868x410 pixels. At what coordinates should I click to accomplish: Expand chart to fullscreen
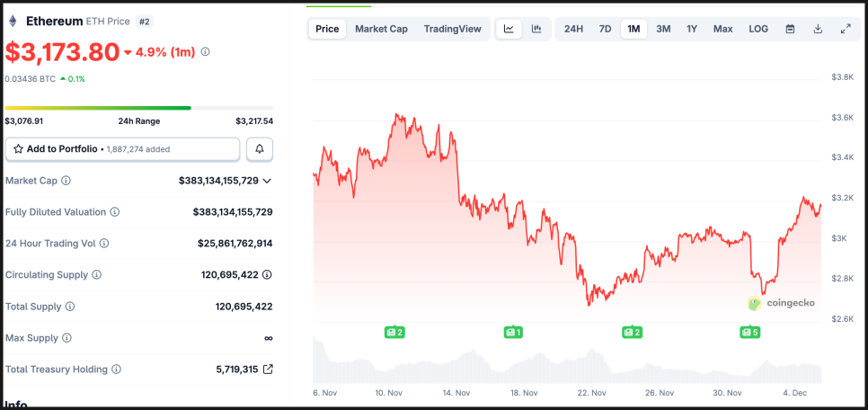point(846,29)
